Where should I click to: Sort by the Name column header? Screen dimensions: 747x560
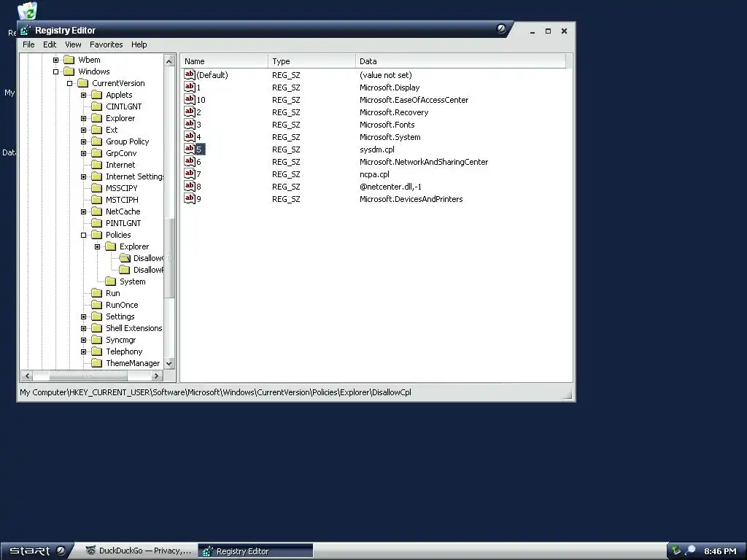[225, 61]
